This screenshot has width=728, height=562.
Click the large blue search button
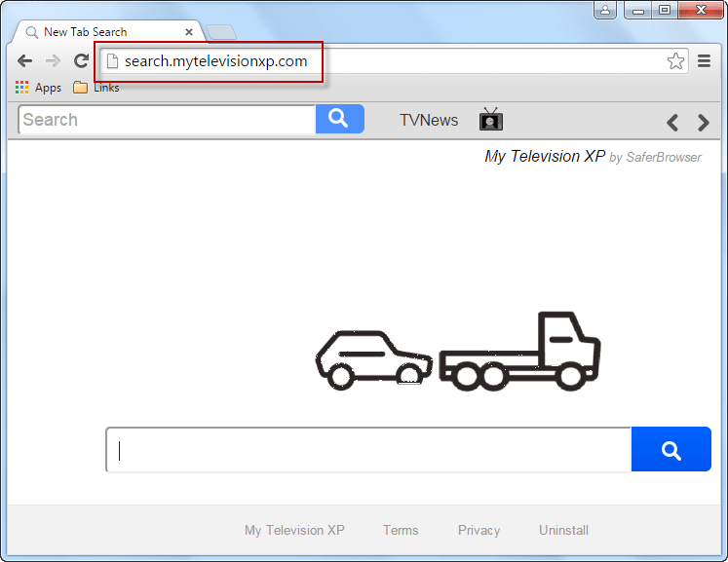tap(671, 449)
